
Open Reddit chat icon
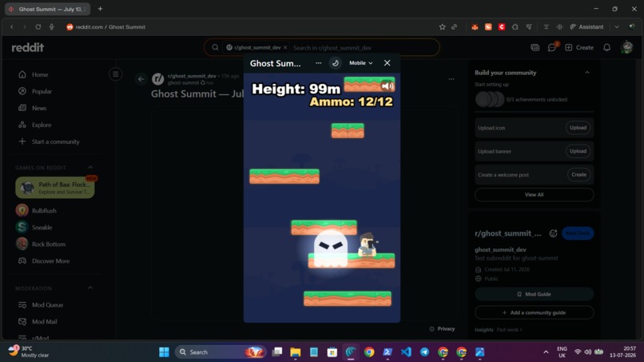coord(551,48)
